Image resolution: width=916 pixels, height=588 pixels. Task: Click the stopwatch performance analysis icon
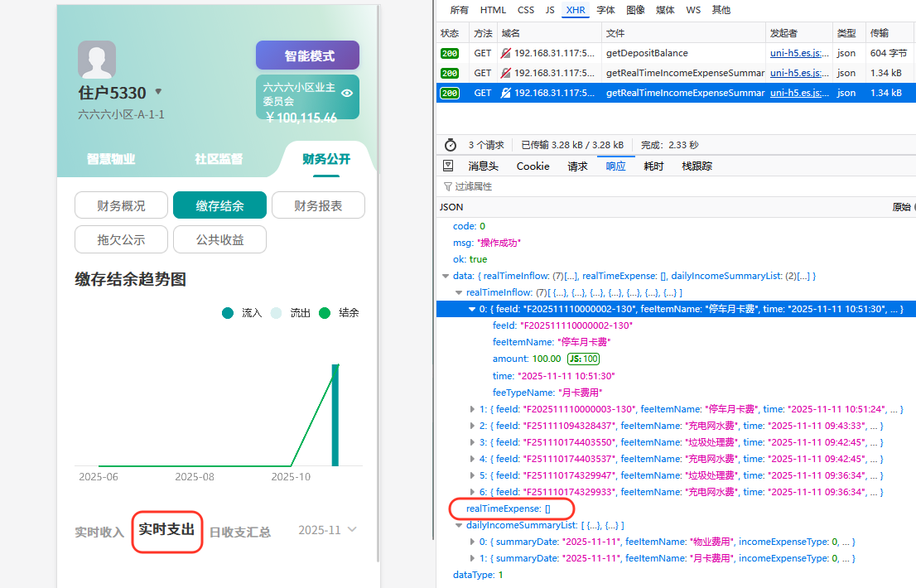pos(451,144)
